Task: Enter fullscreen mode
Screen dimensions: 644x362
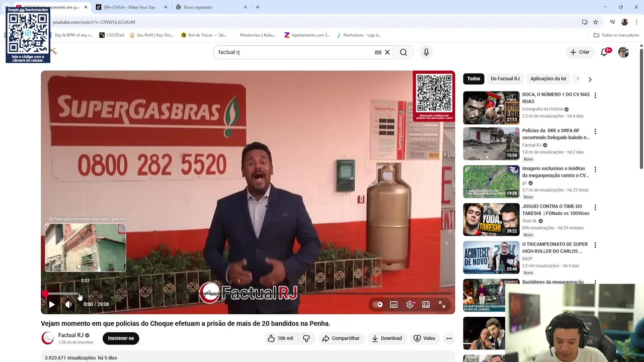Action: 442,304
